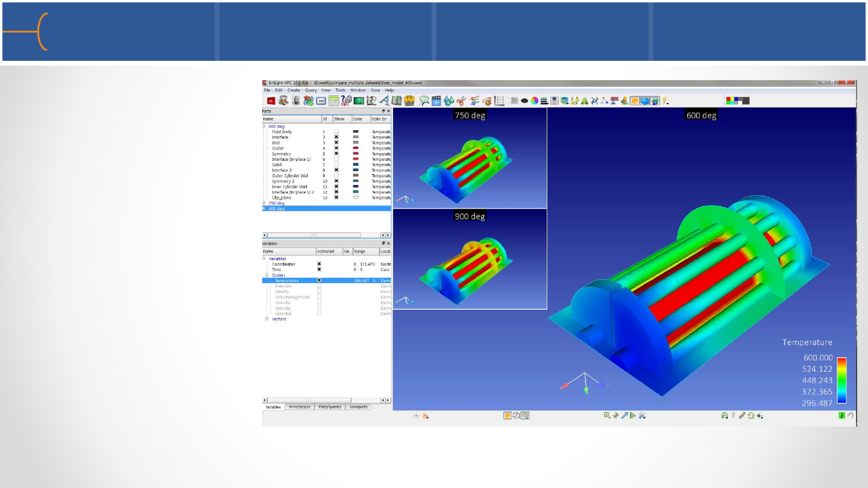Collapse the 600 deg case tree
The width and height of the screenshot is (868, 488).
264,126
